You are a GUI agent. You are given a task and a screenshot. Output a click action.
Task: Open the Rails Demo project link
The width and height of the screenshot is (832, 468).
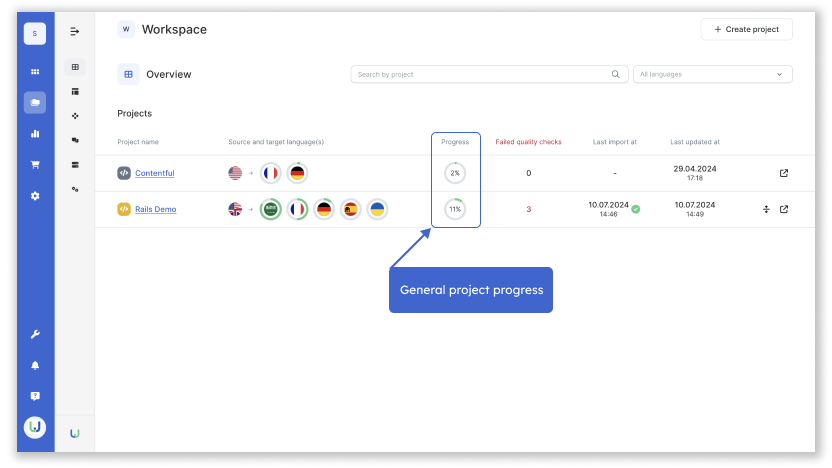pos(155,209)
